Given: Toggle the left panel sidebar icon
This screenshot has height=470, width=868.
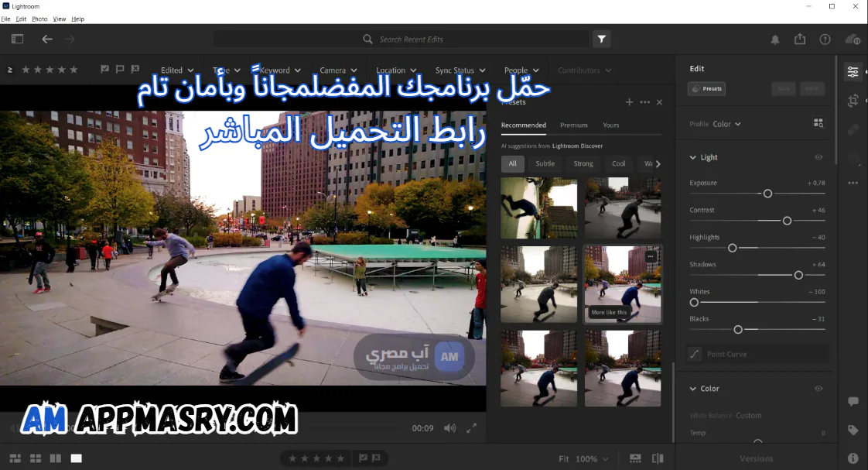Looking at the screenshot, I should [x=18, y=39].
